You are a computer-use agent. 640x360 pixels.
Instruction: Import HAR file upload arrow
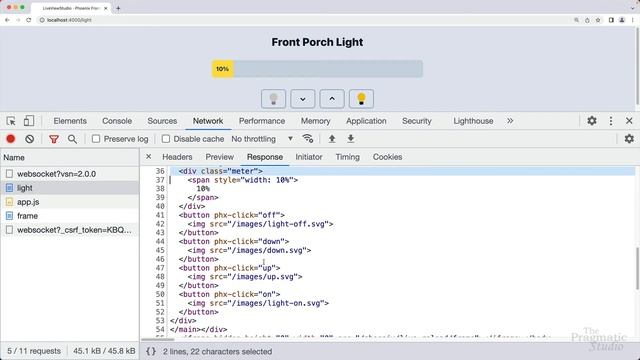coord(332,139)
